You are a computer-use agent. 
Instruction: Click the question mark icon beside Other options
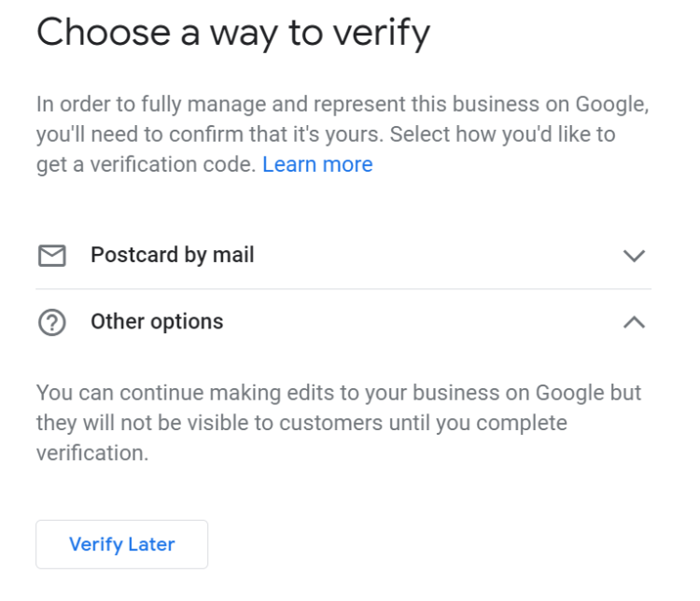pos(51,323)
